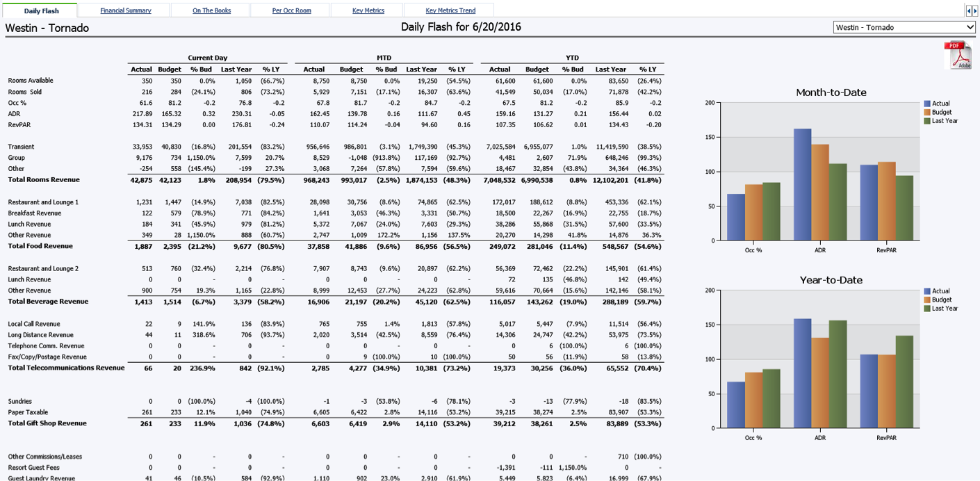Click the Total Gift Shop Revenue row label

[x=47, y=423]
